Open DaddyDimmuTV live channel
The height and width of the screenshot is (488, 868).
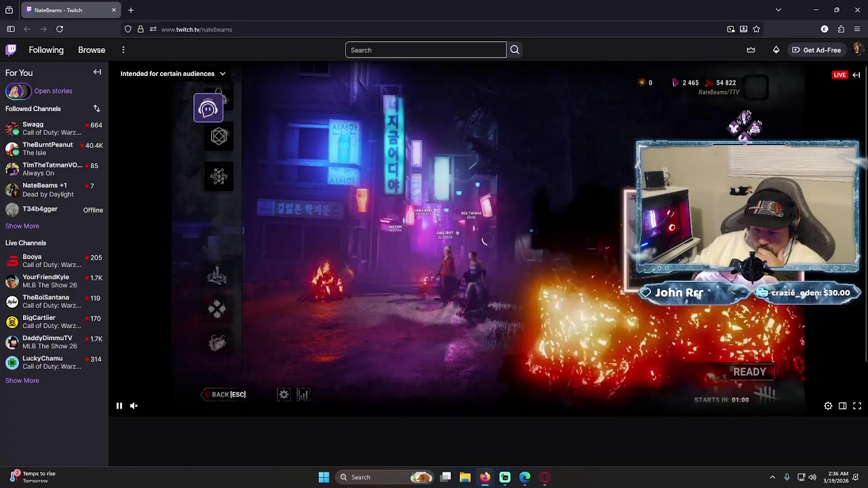click(54, 342)
